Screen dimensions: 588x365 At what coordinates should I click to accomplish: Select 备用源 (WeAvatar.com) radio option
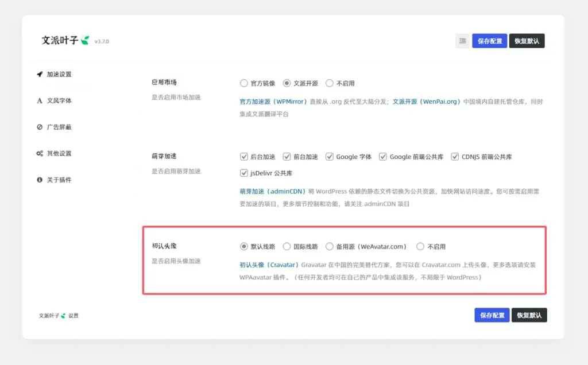(330, 247)
